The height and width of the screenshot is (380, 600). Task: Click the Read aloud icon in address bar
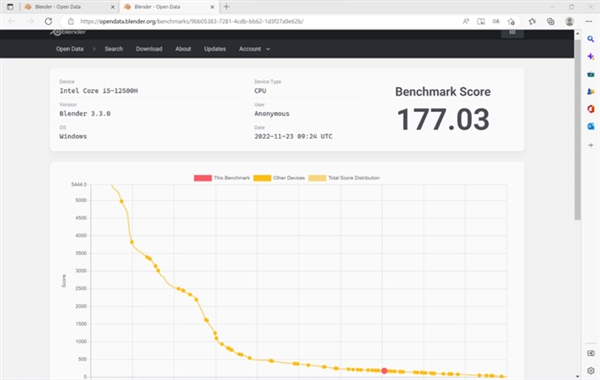466,21
